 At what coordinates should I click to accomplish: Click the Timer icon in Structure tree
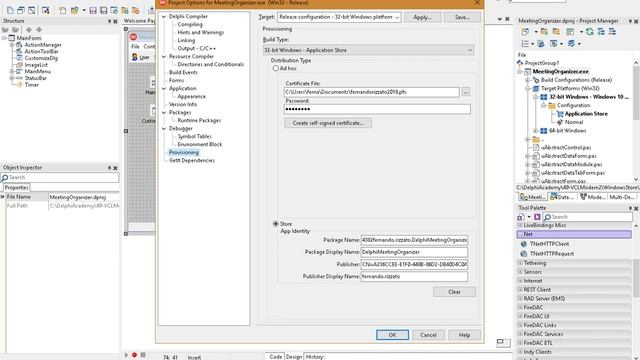[19, 85]
